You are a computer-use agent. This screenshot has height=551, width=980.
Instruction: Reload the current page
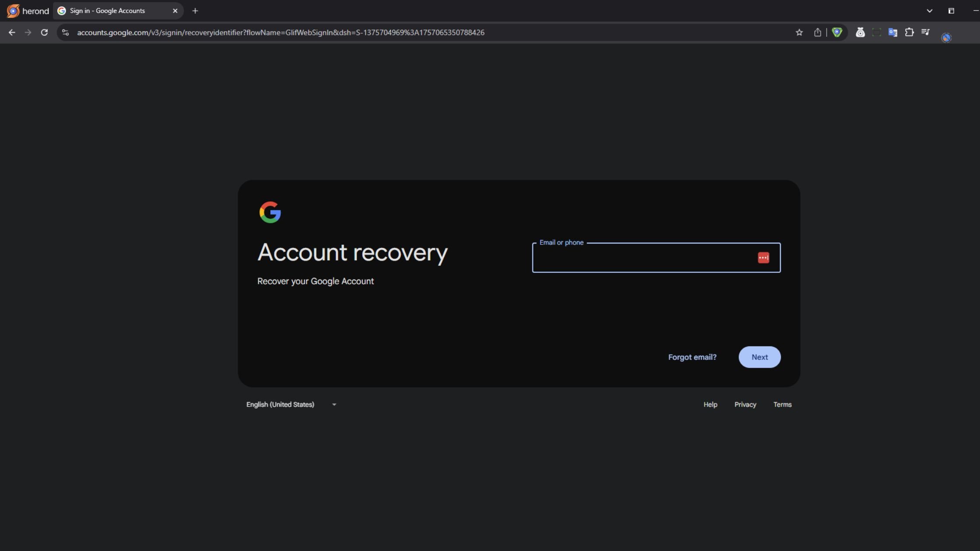44,32
